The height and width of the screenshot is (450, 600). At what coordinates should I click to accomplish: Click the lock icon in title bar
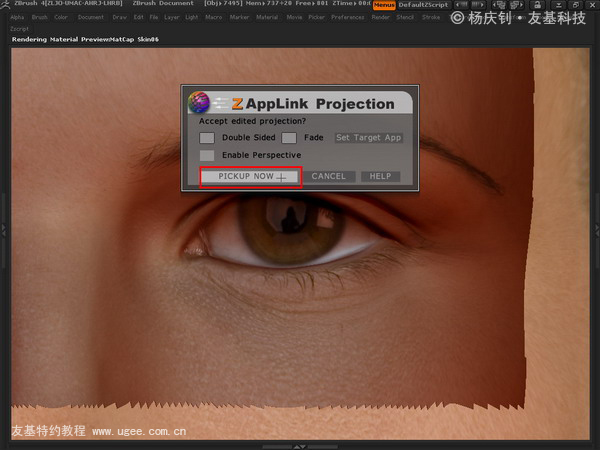tap(537, 5)
